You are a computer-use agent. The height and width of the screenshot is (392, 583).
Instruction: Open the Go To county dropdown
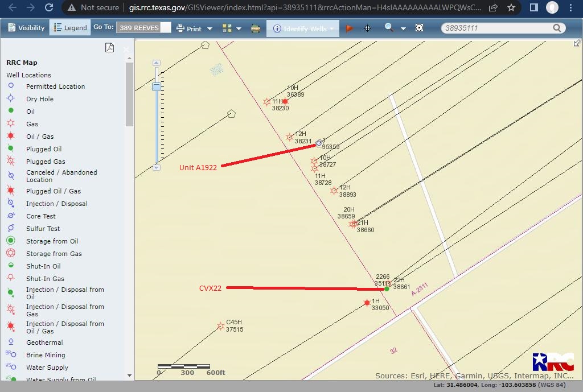166,28
